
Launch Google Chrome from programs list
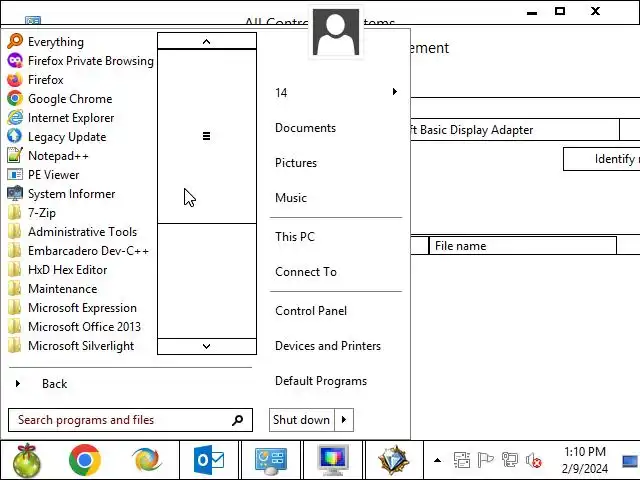(60, 99)
